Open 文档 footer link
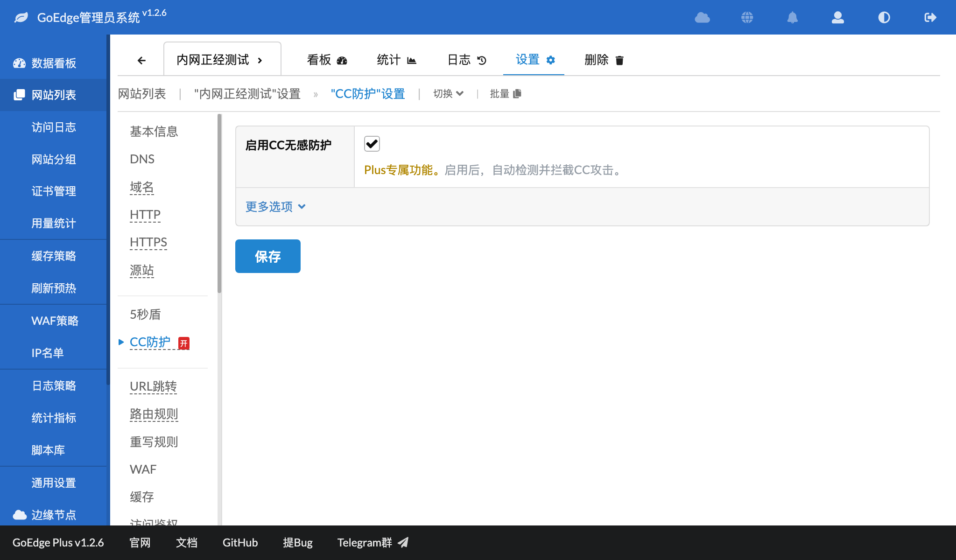The width and height of the screenshot is (956, 560). point(187,543)
